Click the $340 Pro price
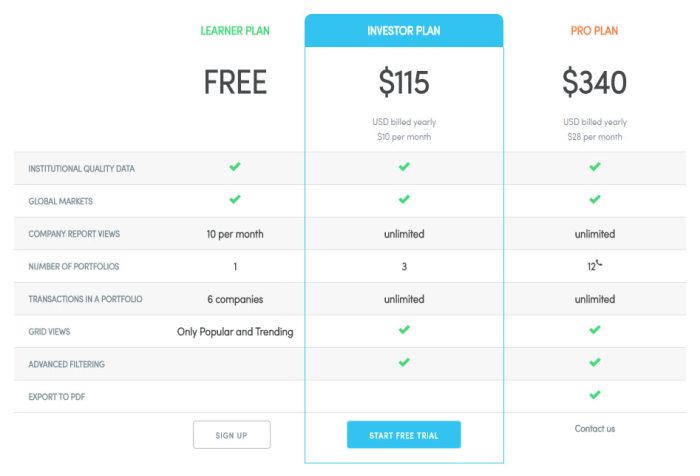Viewport: 700px width, 476px height. click(x=594, y=82)
